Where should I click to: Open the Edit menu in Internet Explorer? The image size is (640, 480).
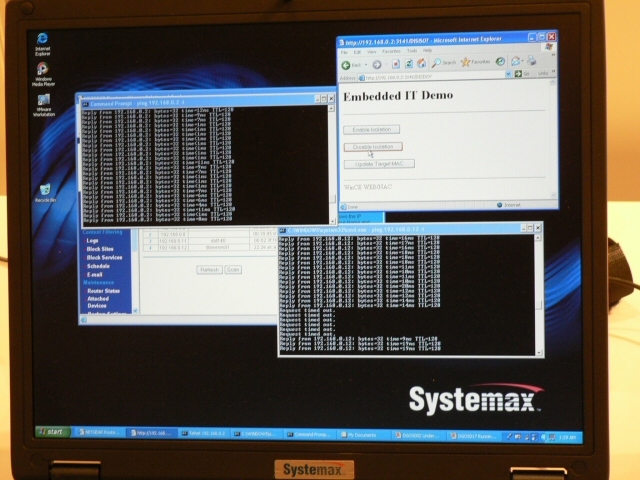(x=357, y=52)
